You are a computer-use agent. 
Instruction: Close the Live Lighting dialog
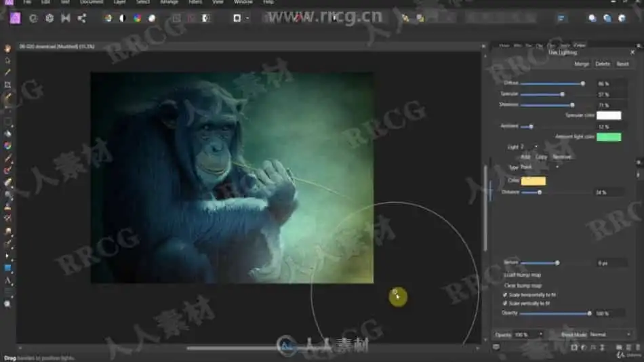pyautogui.click(x=632, y=53)
